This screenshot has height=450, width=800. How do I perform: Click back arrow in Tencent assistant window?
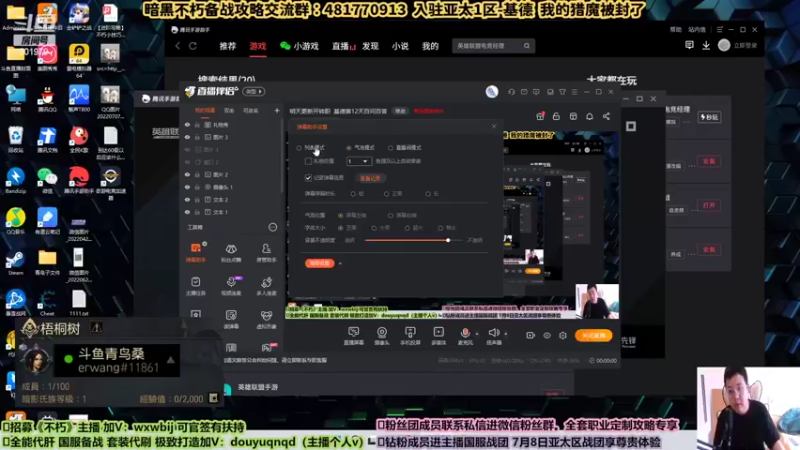click(178, 46)
